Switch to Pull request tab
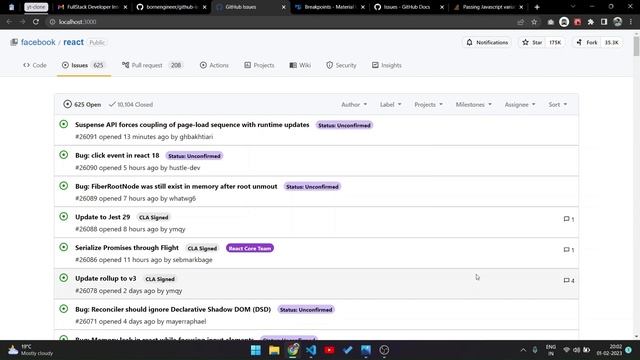This screenshot has height=360, width=640. tap(152, 65)
